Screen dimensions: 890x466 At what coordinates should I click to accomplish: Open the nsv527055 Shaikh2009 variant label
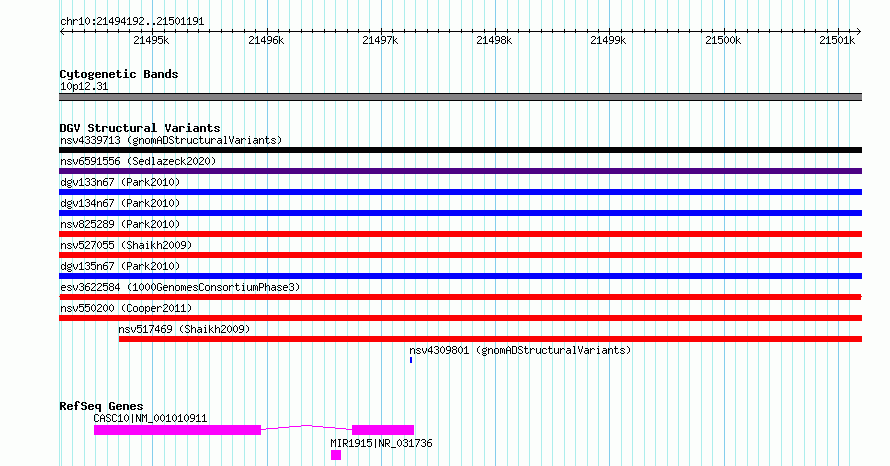[126, 245]
